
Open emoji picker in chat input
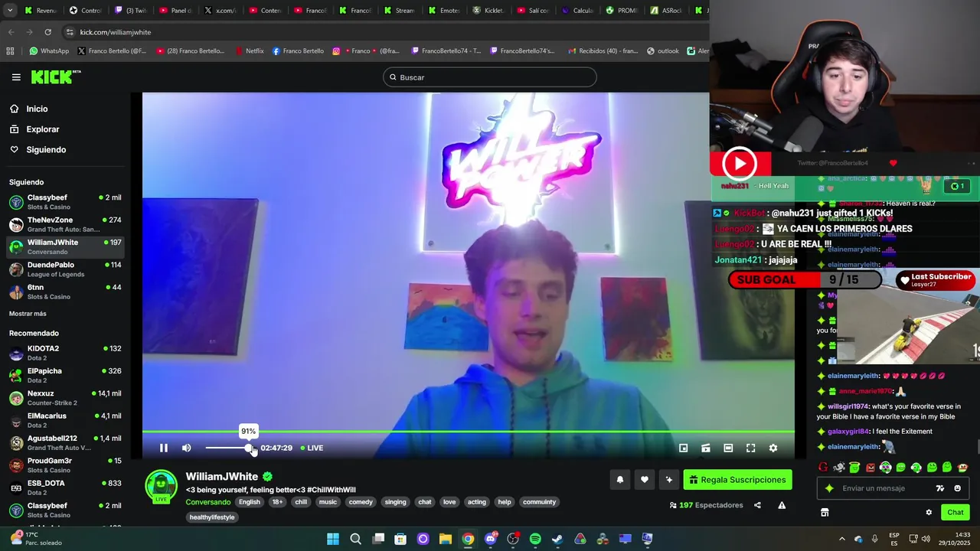pyautogui.click(x=957, y=488)
